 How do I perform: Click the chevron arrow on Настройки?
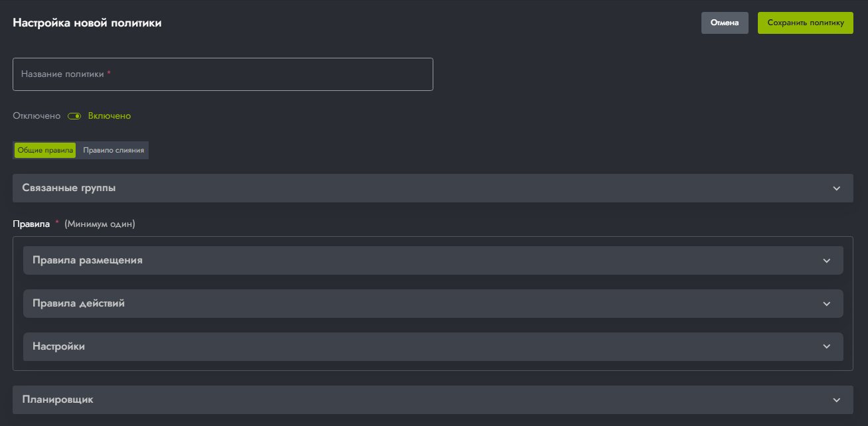click(x=826, y=346)
